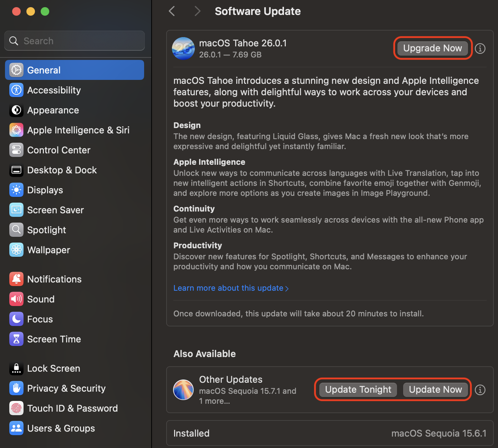Open Appearance settings via its icon
This screenshot has height=448, width=498.
16,110
